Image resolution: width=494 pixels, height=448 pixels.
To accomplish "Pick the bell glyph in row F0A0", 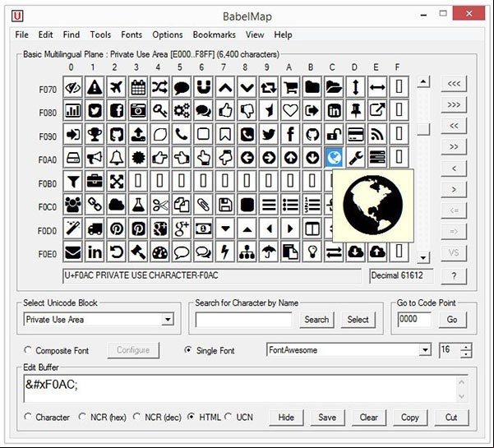I will [116, 158].
